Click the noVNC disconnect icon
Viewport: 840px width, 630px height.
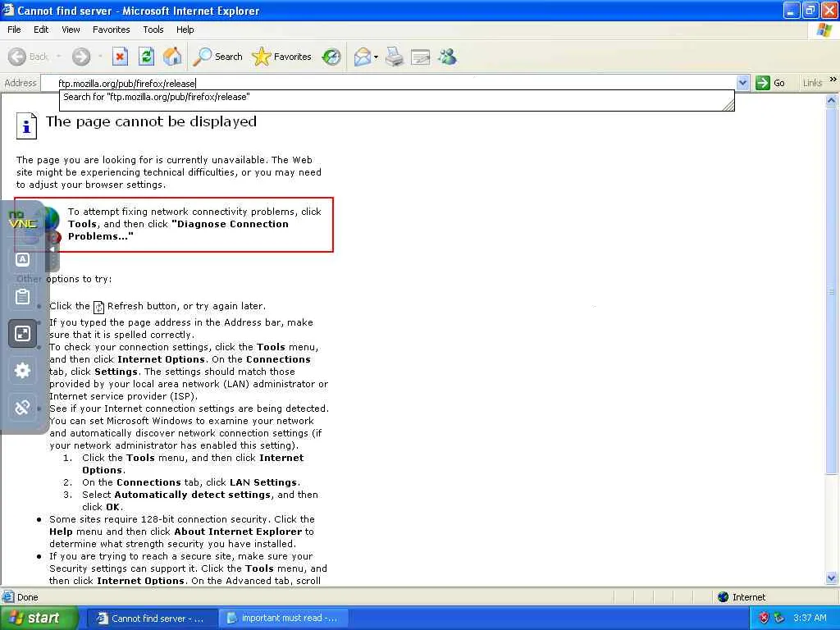22,408
